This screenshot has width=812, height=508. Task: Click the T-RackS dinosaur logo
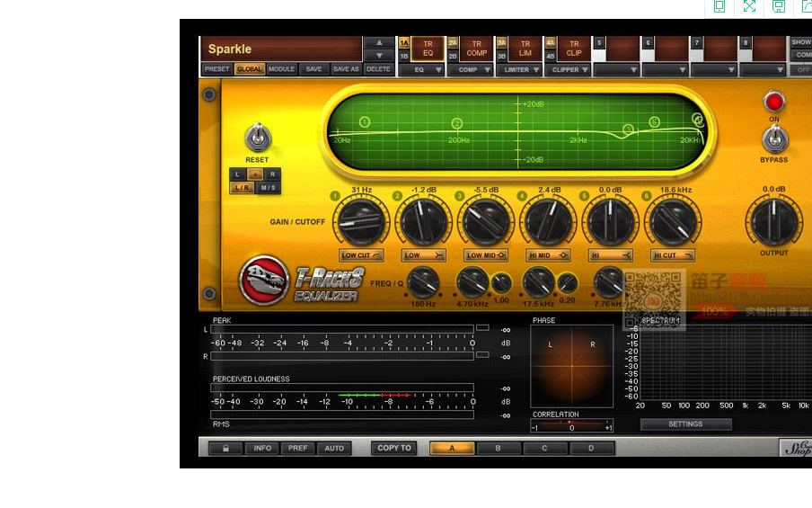pyautogui.click(x=263, y=280)
